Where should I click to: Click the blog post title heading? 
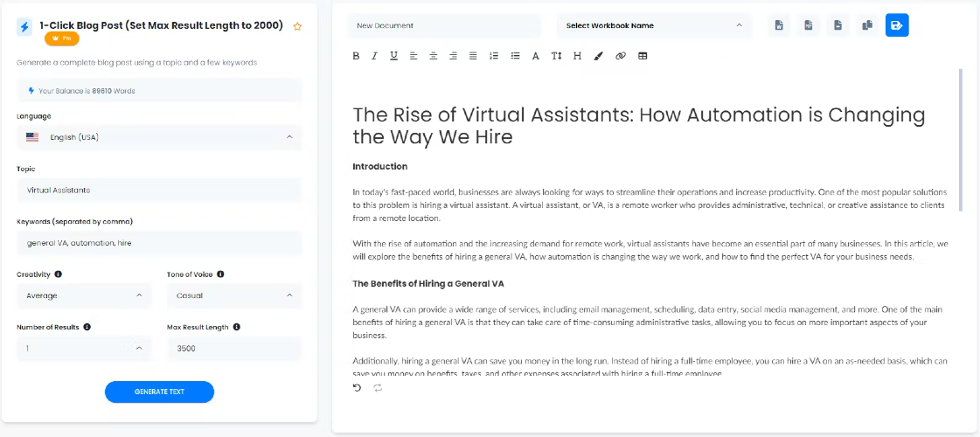(639, 126)
